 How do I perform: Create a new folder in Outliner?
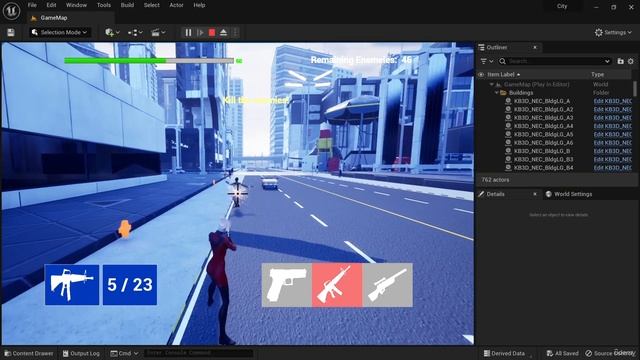pyautogui.click(x=620, y=61)
